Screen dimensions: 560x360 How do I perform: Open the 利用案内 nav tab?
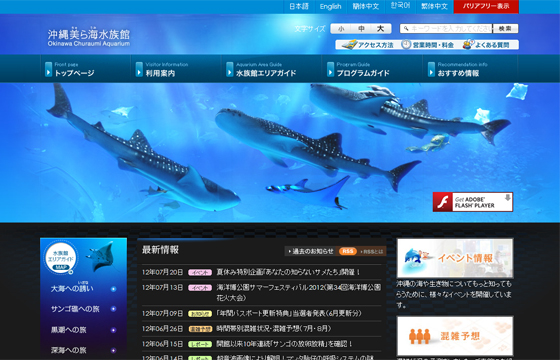point(176,69)
